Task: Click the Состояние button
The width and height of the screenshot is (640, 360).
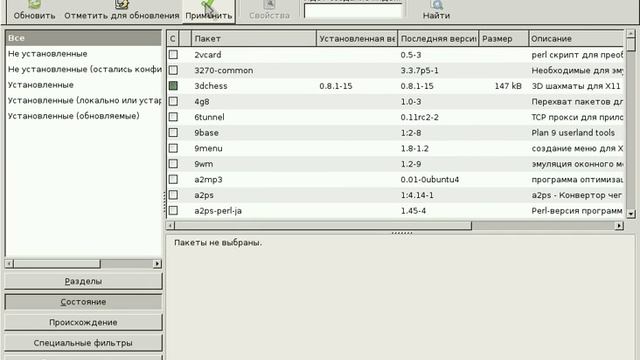Action: pyautogui.click(x=83, y=302)
